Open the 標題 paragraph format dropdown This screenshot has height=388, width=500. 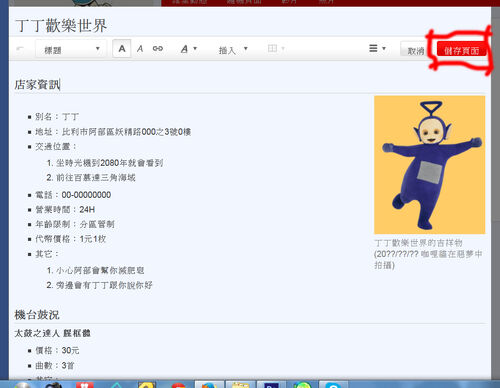coord(71,49)
